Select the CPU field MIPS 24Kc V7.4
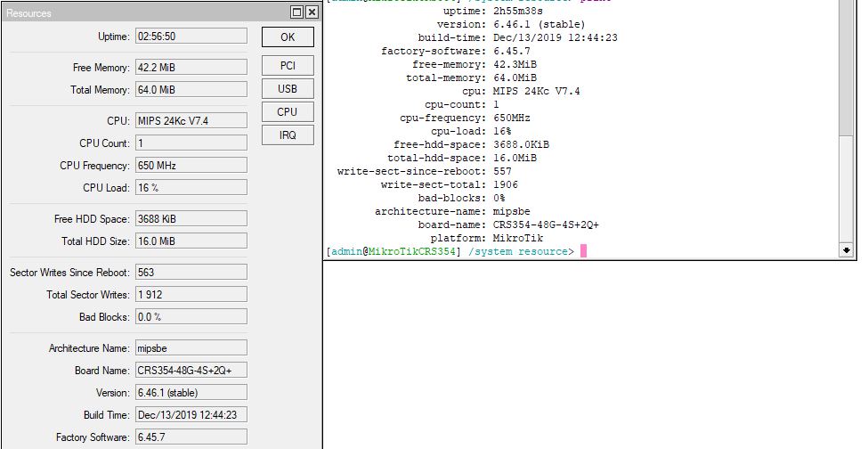Viewport: 868px width, 449px height. point(191,120)
